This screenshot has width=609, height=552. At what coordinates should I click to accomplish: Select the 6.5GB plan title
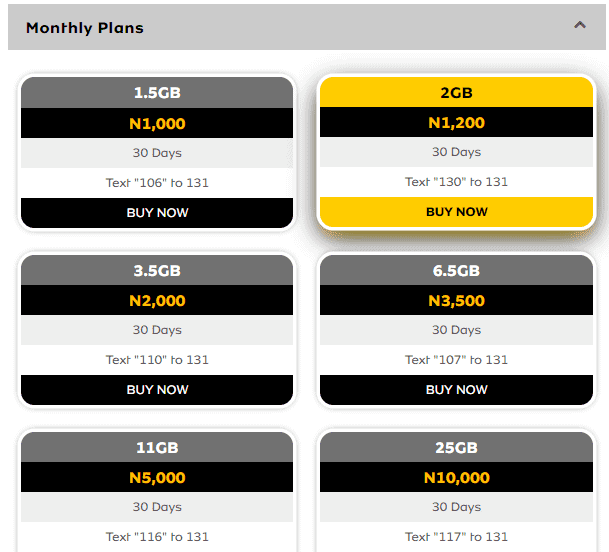tap(457, 271)
